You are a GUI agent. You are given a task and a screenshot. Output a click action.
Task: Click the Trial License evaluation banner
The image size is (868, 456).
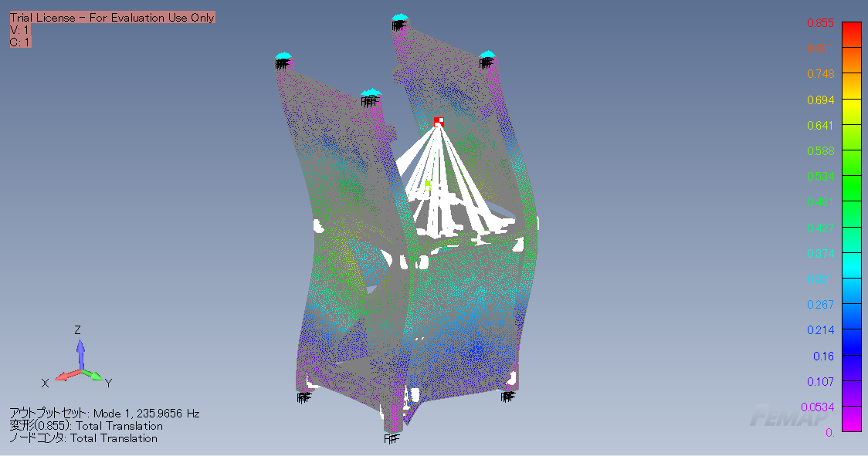pos(112,18)
